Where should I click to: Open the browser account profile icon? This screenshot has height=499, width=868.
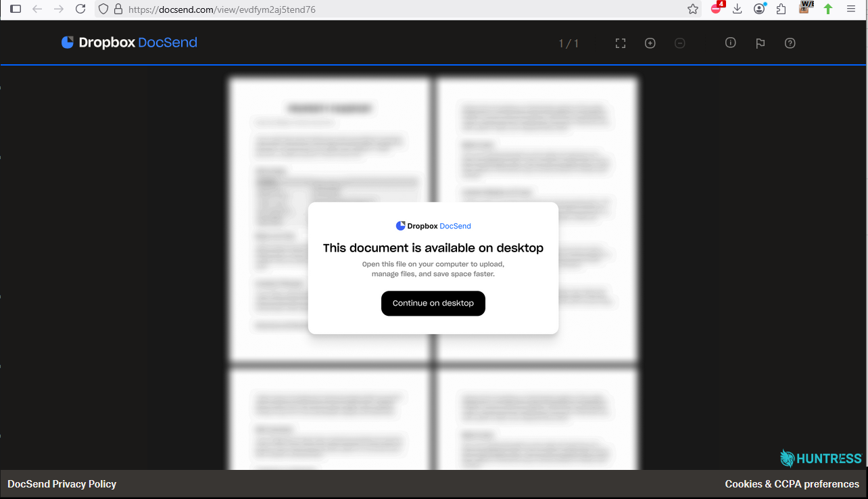tap(760, 9)
